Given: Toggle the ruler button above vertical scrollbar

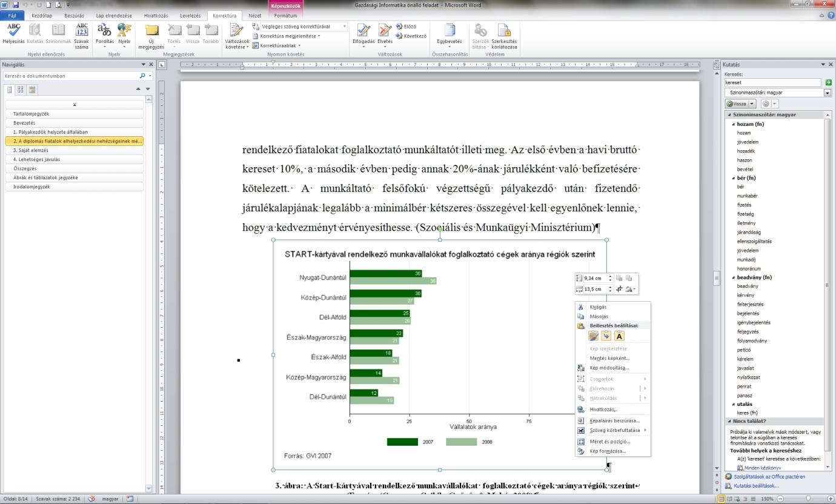Looking at the screenshot, I should click(x=717, y=64).
